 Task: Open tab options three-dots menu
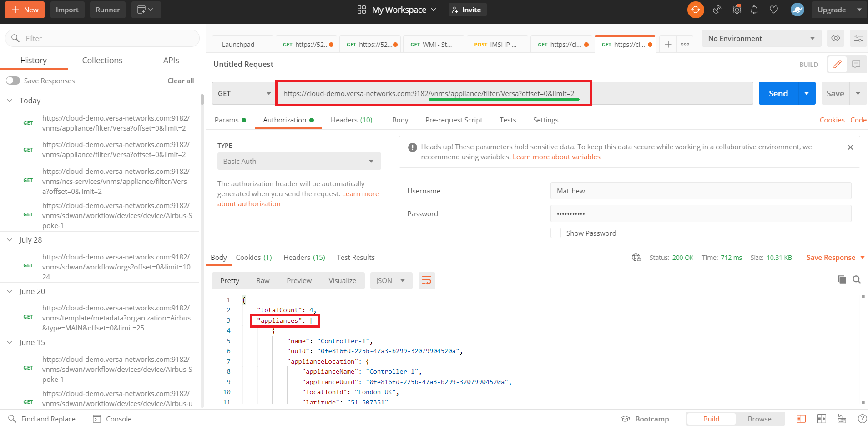685,44
